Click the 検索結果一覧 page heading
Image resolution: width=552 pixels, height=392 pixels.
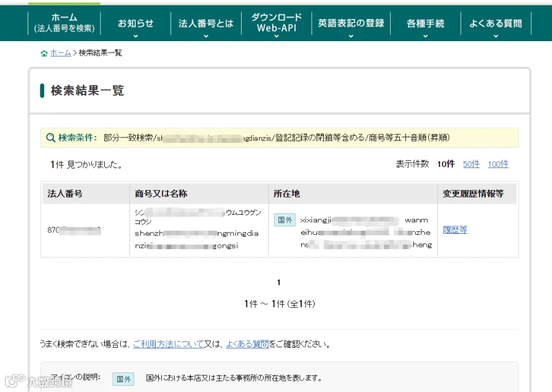pyautogui.click(x=87, y=91)
